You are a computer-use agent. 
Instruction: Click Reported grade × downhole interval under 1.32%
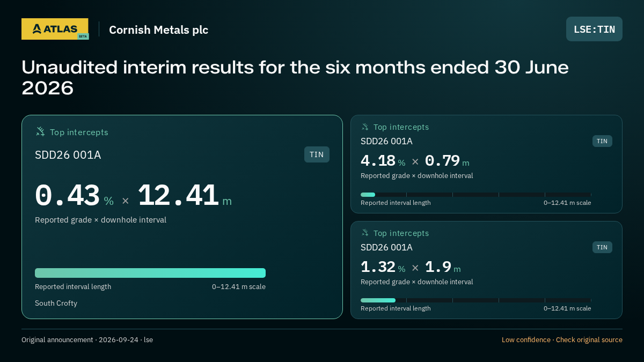417,282
